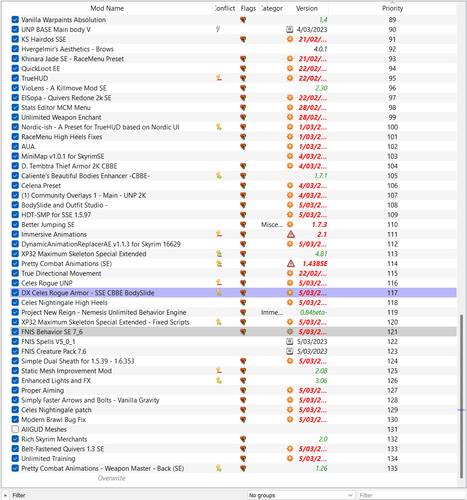Select the Khinara Jade SE - RaceMenu Preset mod
The width and height of the screenshot is (467, 500).
click(233, 59)
